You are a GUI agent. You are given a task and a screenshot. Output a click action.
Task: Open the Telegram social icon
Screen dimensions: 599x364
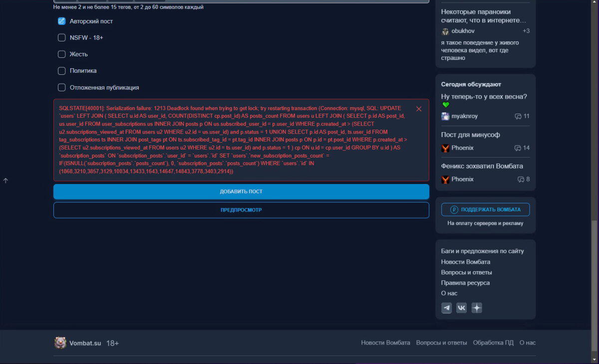click(446, 308)
